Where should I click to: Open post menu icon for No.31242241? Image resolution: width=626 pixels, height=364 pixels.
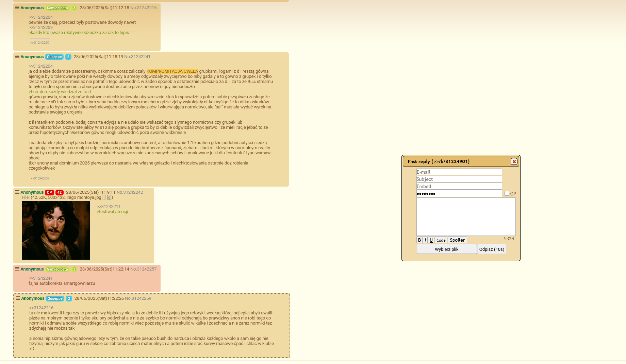tap(17, 57)
